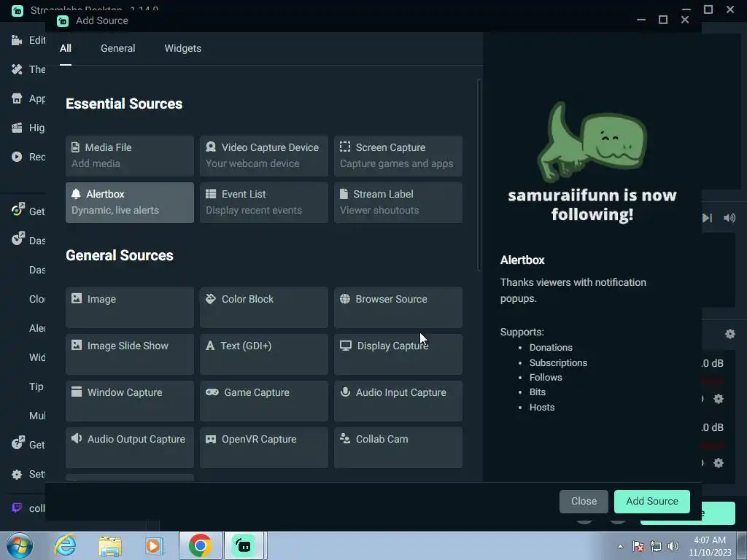This screenshot has height=560, width=747.
Task: Click the system volume tray icon
Action: tap(673, 546)
